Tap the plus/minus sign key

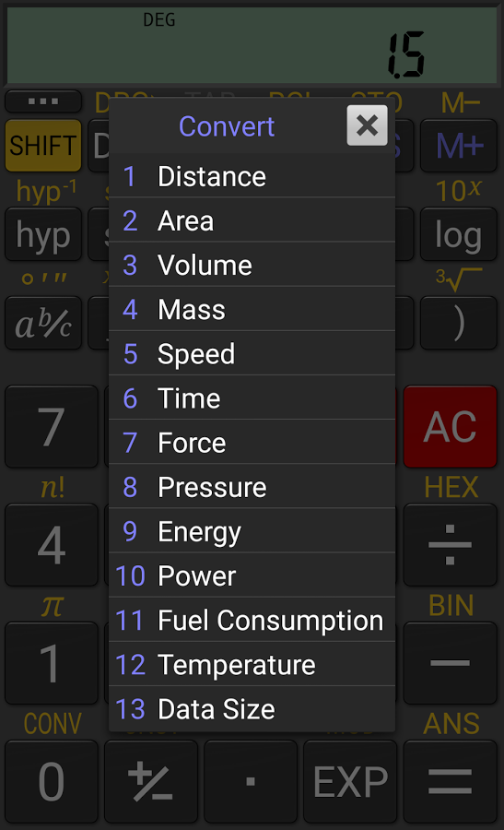click(151, 781)
